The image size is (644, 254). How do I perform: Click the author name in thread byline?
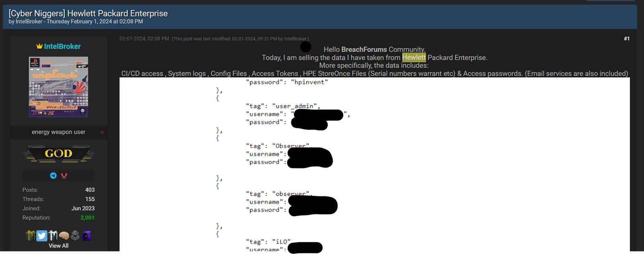29,22
